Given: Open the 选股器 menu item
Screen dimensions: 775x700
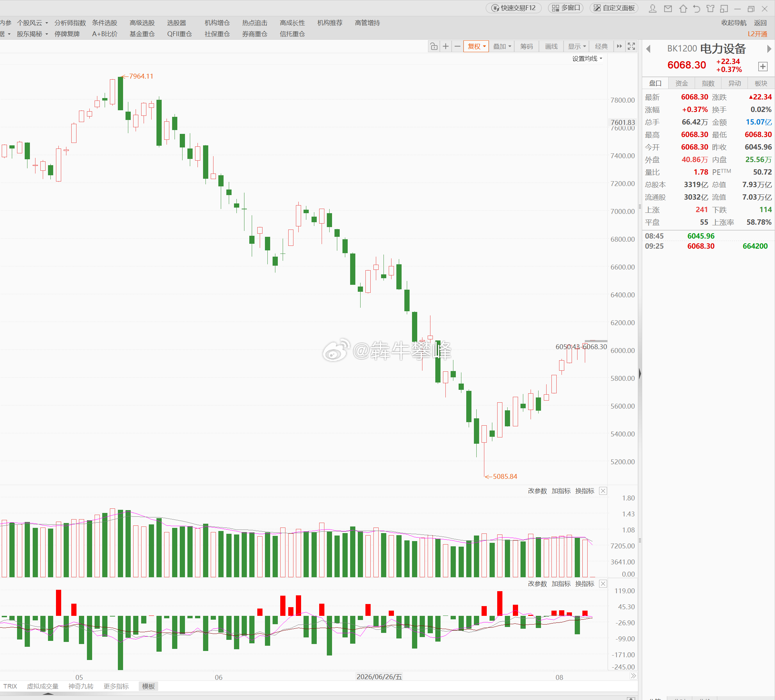Looking at the screenshot, I should tap(176, 23).
